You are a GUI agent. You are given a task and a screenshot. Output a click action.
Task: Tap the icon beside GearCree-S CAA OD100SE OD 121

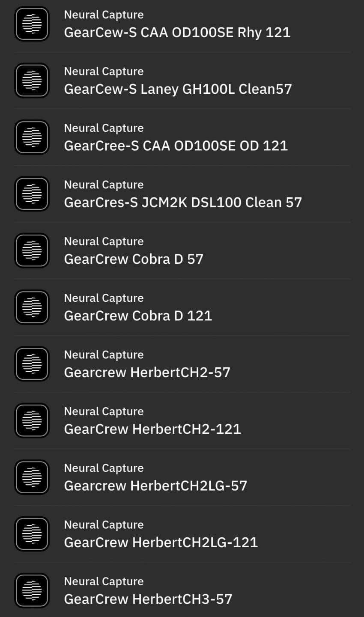[32, 137]
